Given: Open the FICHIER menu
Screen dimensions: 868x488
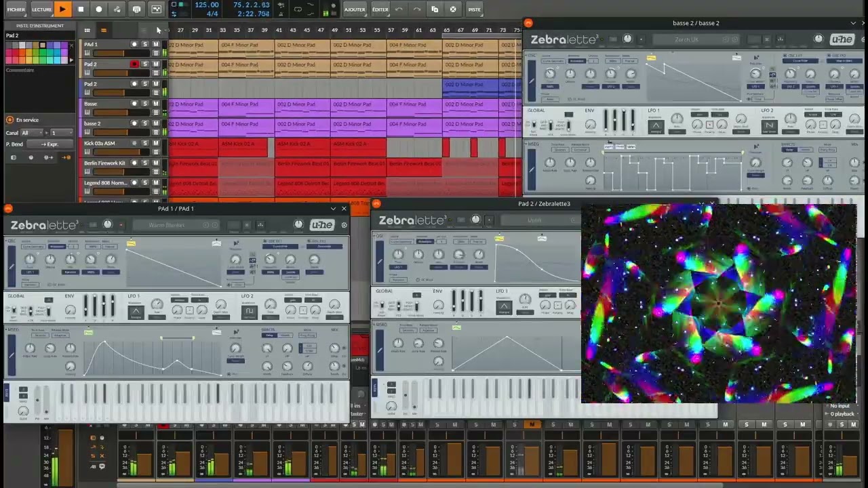Looking at the screenshot, I should [16, 9].
